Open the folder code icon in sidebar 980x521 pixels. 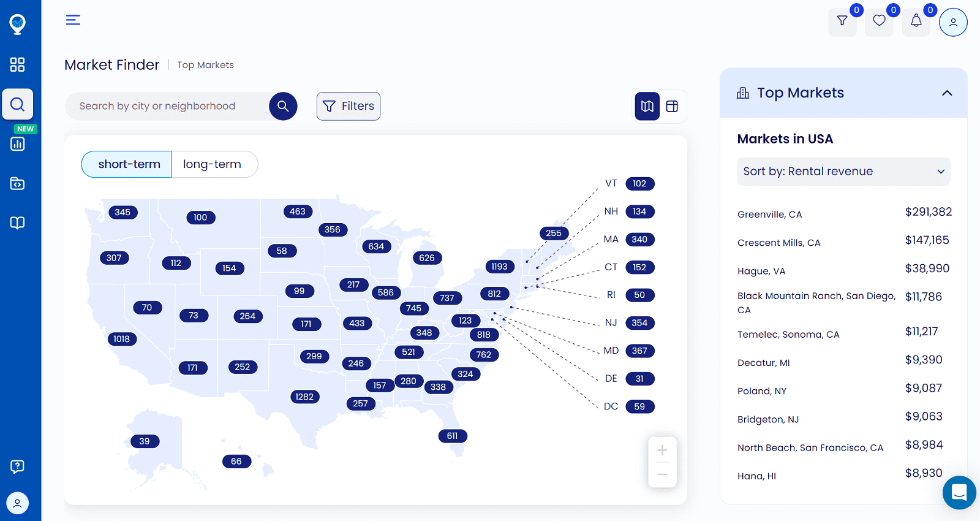pyautogui.click(x=17, y=183)
